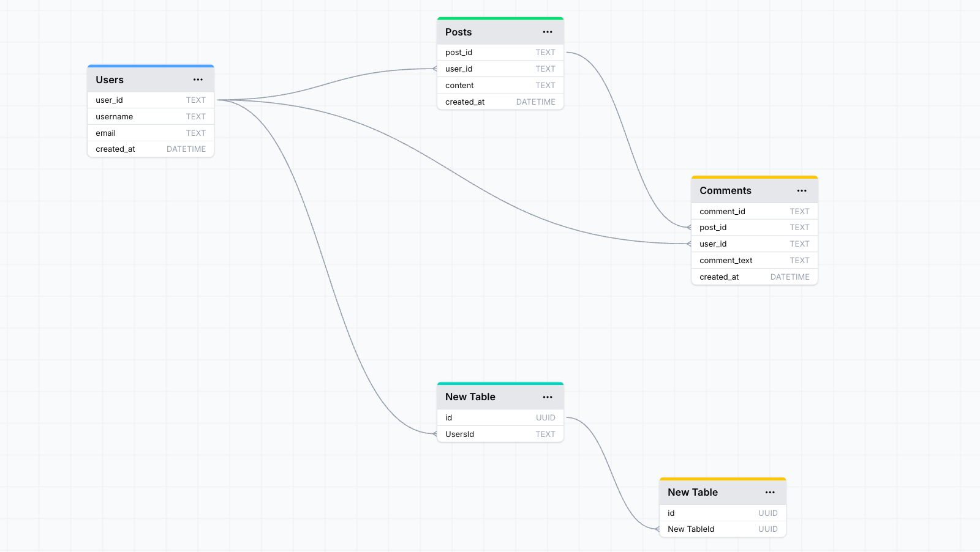Click TEXT type of UsersId field

pyautogui.click(x=546, y=434)
